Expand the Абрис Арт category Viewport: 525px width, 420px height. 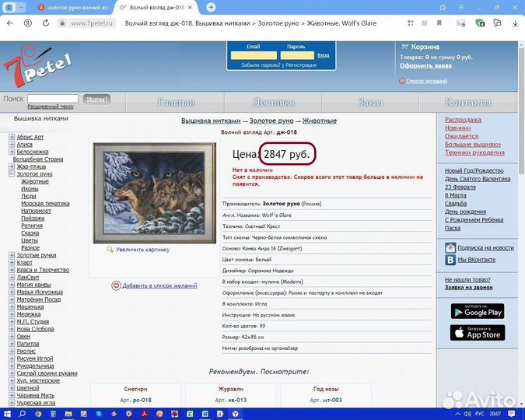[x=12, y=137]
